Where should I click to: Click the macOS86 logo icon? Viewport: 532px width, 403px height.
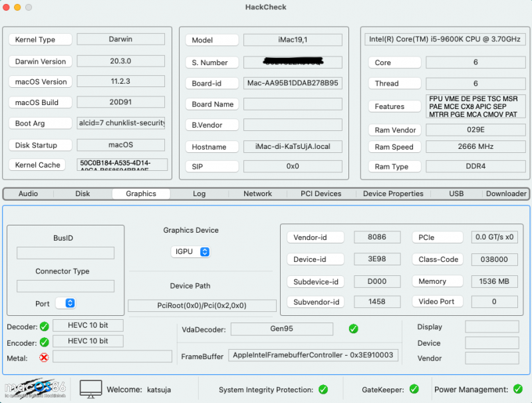click(x=35, y=389)
